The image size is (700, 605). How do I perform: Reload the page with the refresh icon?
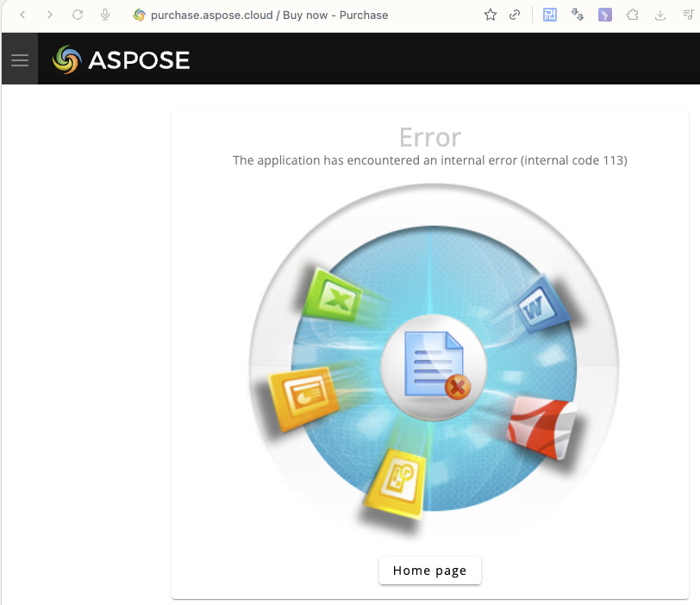[x=78, y=16]
